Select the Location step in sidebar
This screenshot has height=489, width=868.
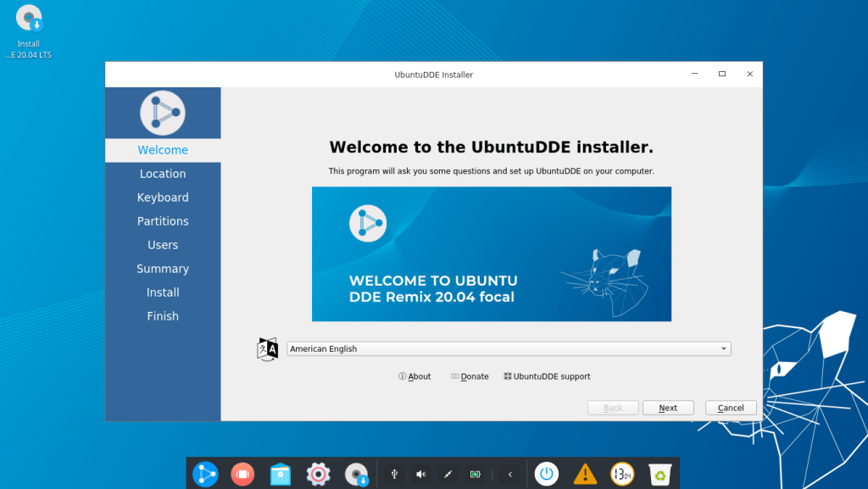click(163, 174)
